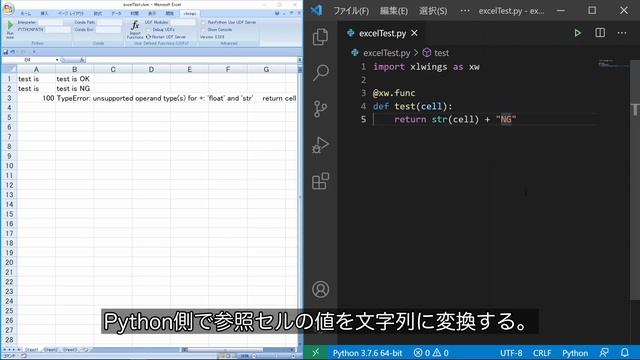
Task: Open problems panel from errors and warnings count
Action: click(x=431, y=353)
